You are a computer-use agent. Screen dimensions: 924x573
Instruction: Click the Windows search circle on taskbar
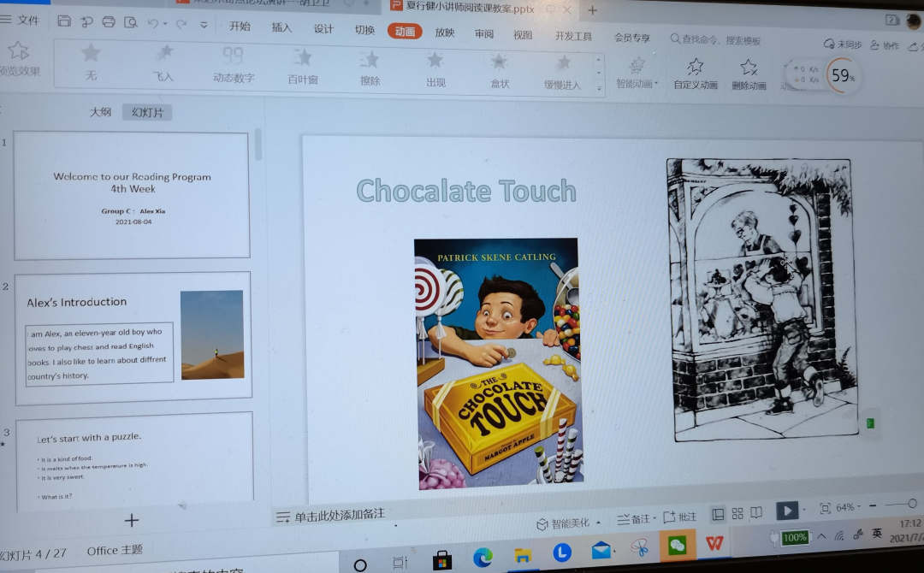pyautogui.click(x=360, y=565)
